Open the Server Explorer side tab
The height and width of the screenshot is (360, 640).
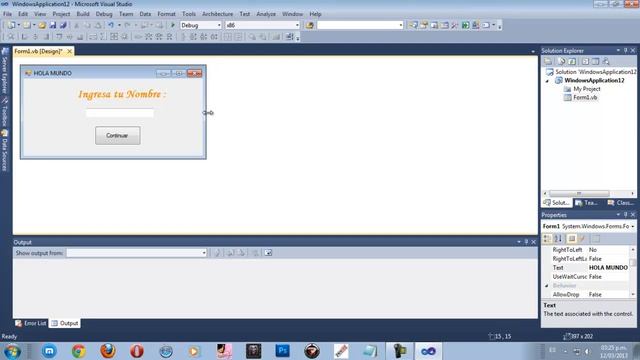tap(5, 70)
